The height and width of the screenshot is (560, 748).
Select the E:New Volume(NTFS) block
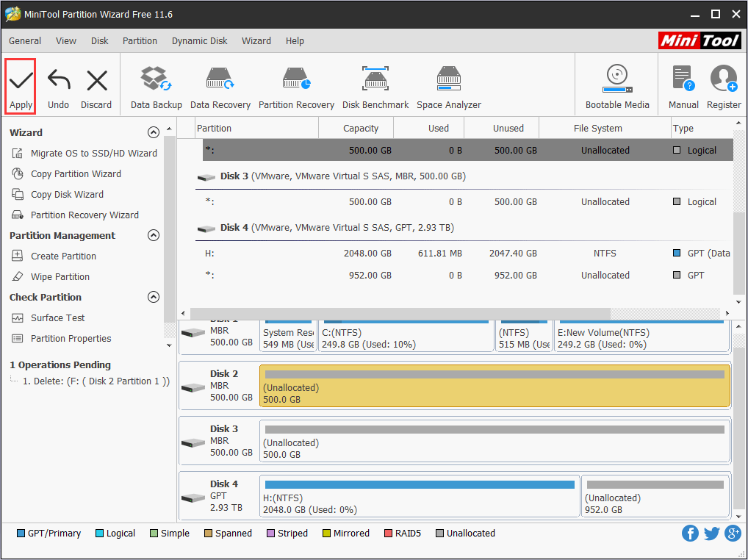(x=641, y=337)
